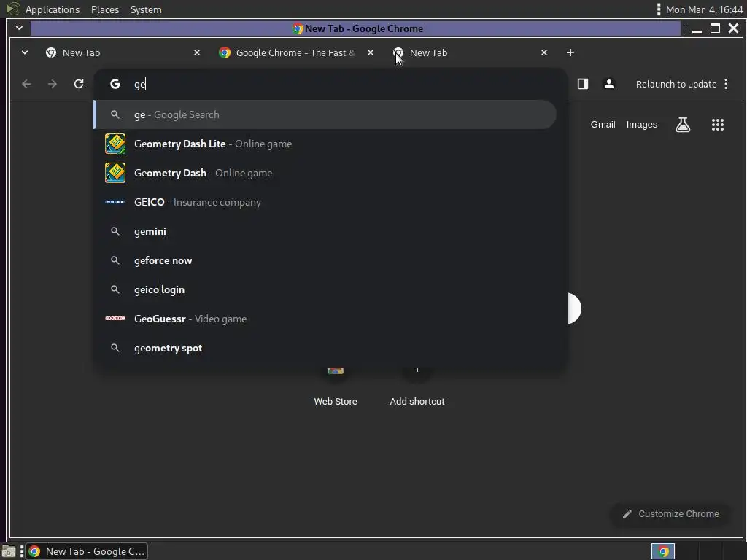This screenshot has height=560, width=747.
Task: Click the magnifier icon beside geico login
Action: (115, 289)
